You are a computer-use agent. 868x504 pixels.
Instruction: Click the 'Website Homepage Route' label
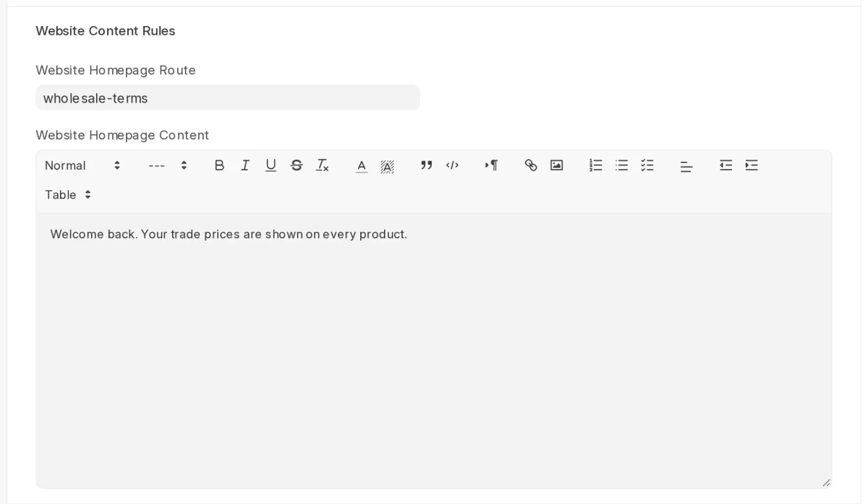(116, 70)
